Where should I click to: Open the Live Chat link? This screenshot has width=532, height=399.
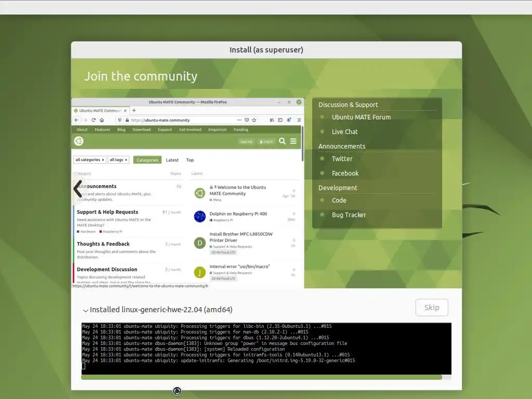[344, 131]
